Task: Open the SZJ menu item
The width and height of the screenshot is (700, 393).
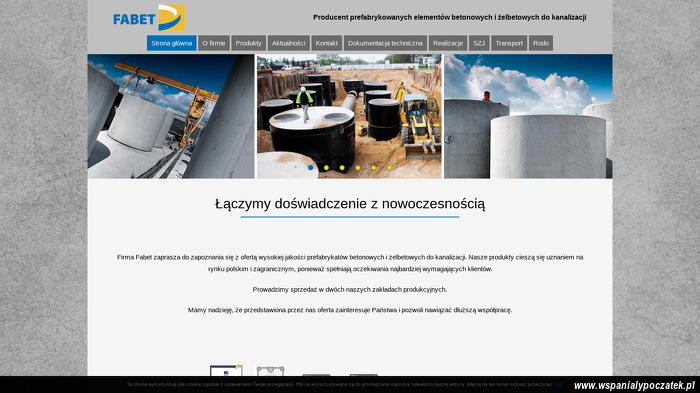Action: [x=479, y=43]
